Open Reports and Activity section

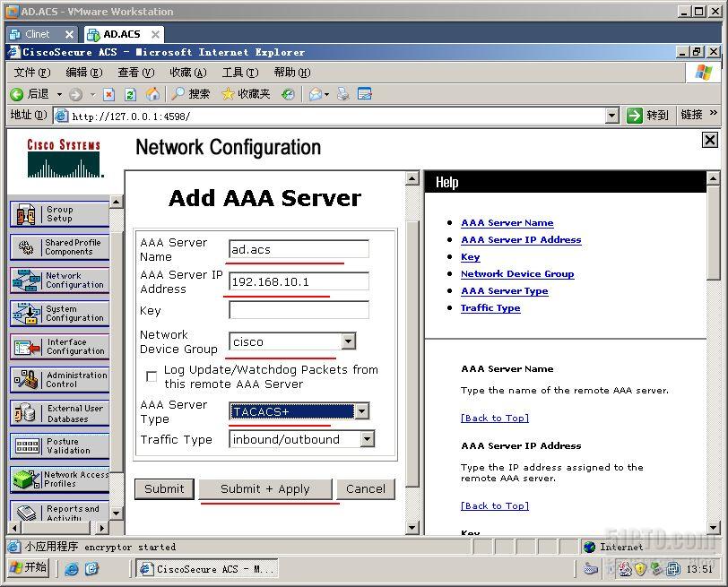coord(59,512)
